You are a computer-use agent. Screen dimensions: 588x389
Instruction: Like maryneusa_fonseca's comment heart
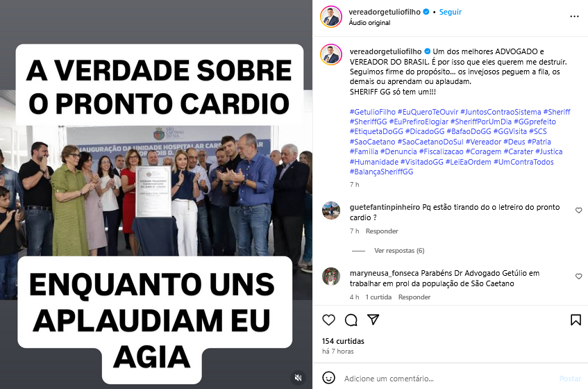point(578,276)
